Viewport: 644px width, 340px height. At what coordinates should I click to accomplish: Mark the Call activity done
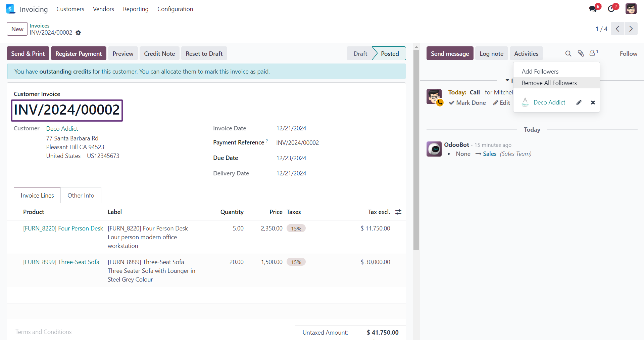467,103
